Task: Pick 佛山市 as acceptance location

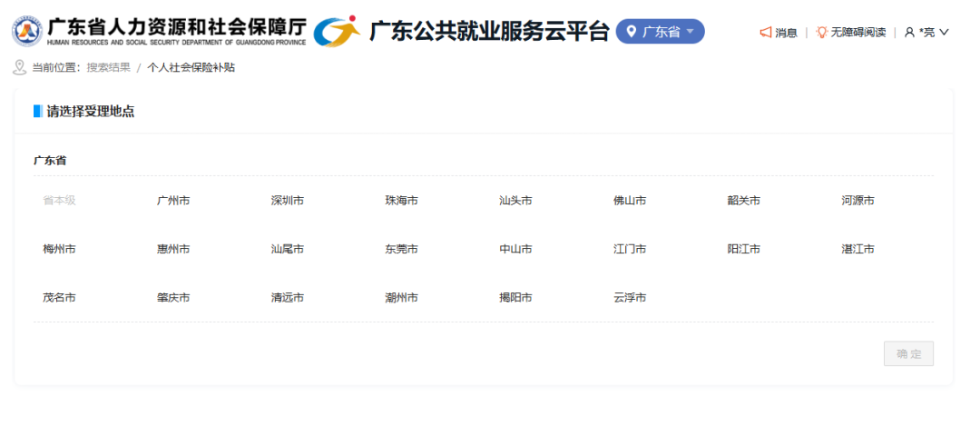Action: click(x=630, y=201)
